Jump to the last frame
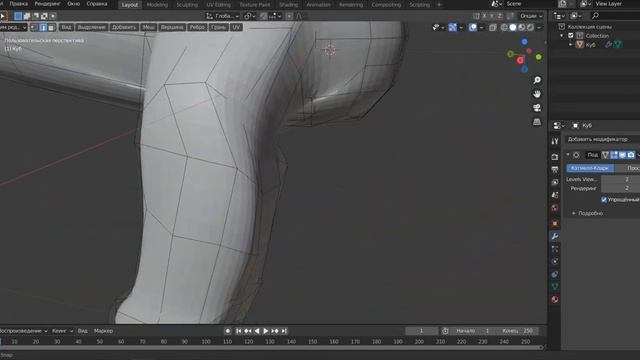The width and height of the screenshot is (640, 360). [284, 331]
